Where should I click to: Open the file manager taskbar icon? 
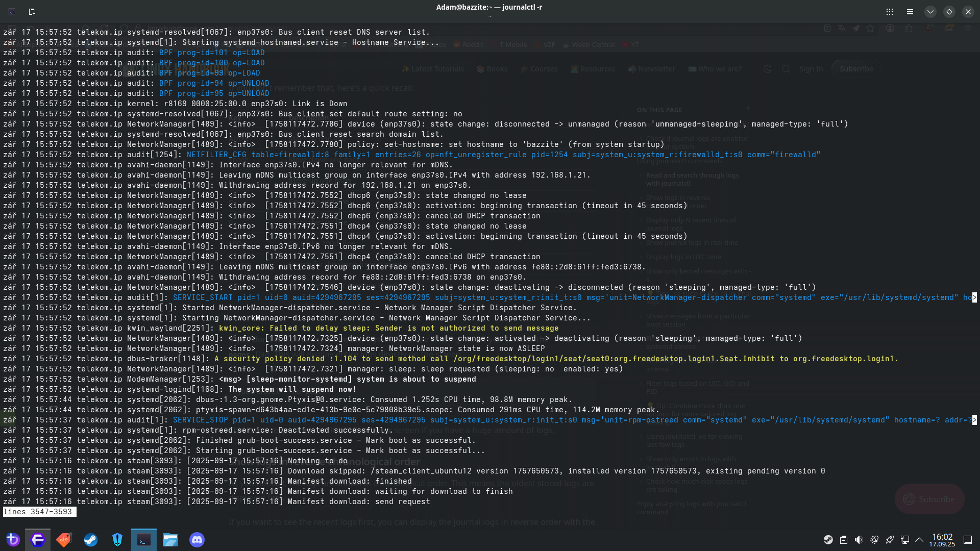(170, 540)
